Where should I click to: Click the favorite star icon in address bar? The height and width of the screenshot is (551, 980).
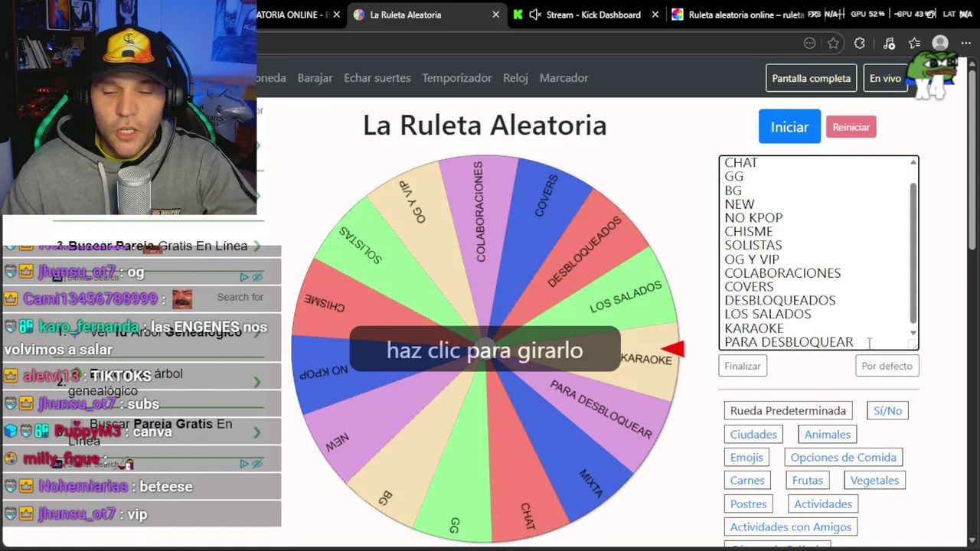coord(834,44)
